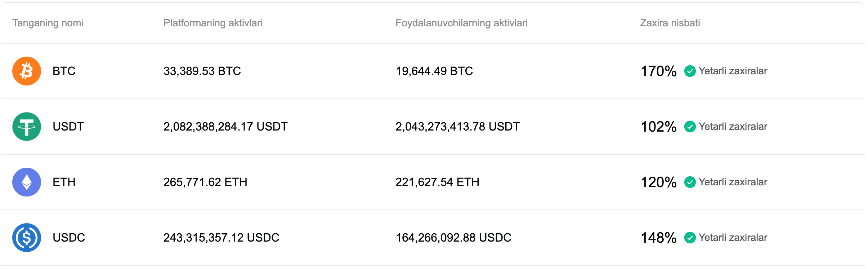Click the purple ETH Ethereum icon

point(27,182)
